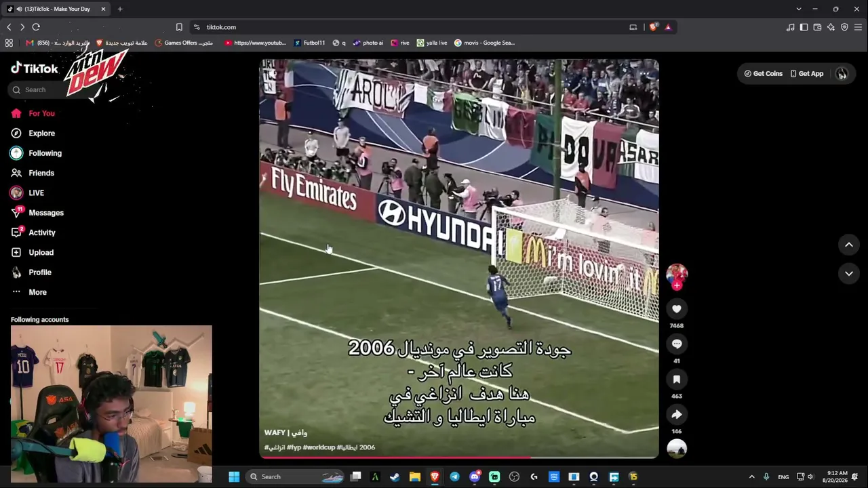Open the taskbar clock and date

tap(835, 476)
